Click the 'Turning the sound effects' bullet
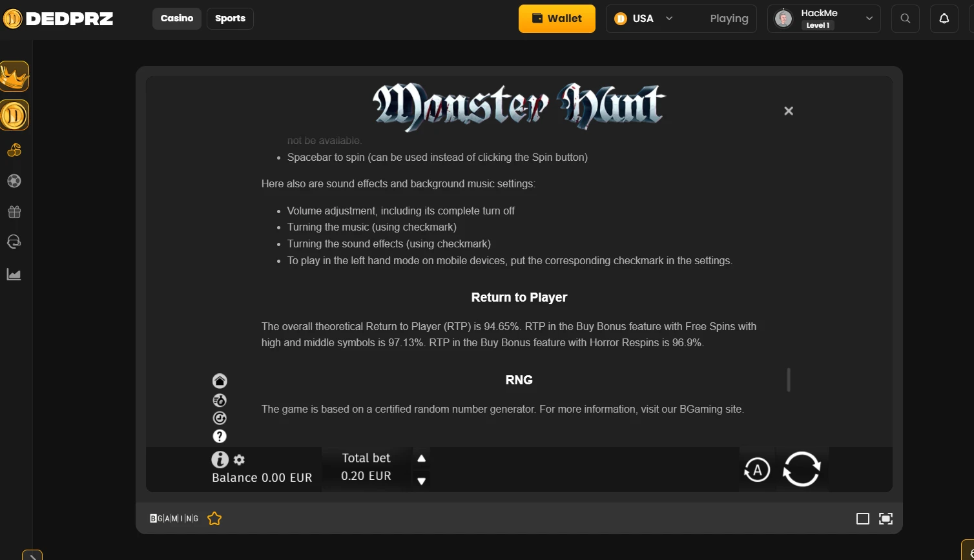This screenshot has height=560, width=974. point(389,244)
